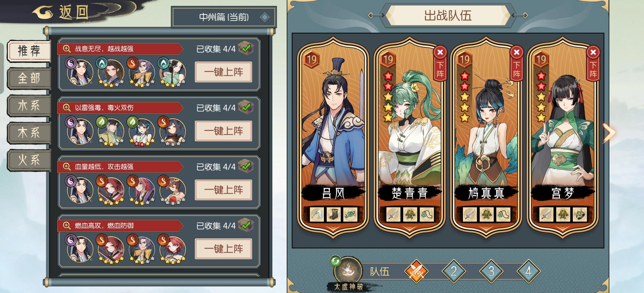The height and width of the screenshot is (293, 644).
Task: Click 吕风's first weapon equipment slot
Action: point(317,215)
